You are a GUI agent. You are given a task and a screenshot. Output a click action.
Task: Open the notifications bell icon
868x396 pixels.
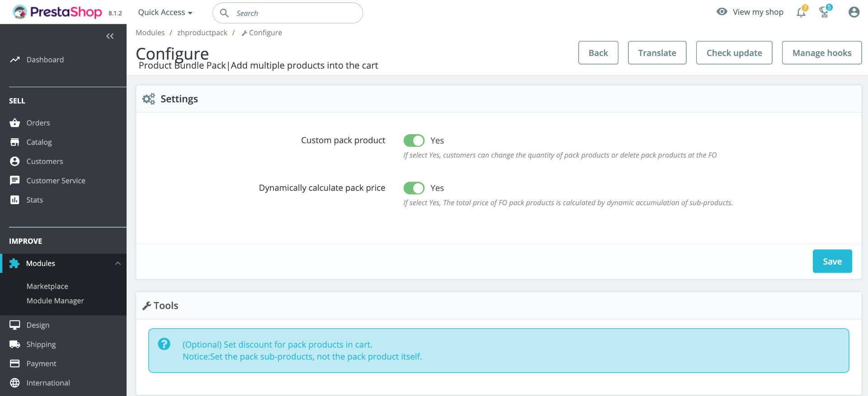(801, 12)
